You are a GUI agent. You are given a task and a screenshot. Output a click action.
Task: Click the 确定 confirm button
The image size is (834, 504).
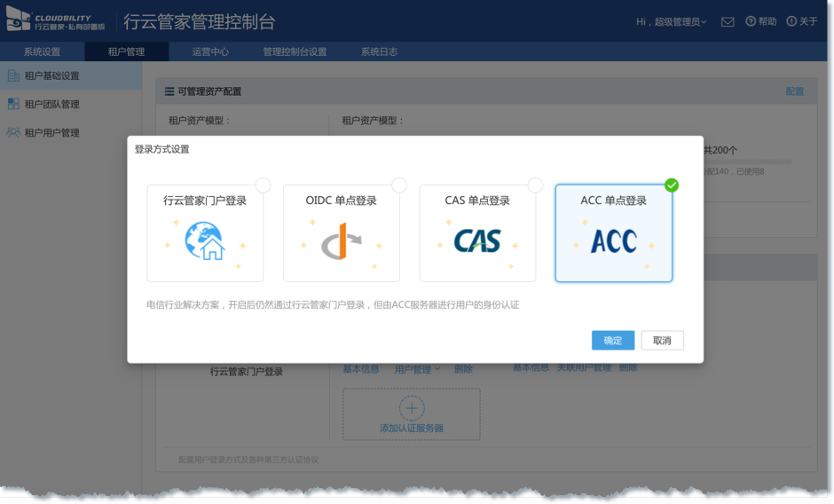coord(613,341)
